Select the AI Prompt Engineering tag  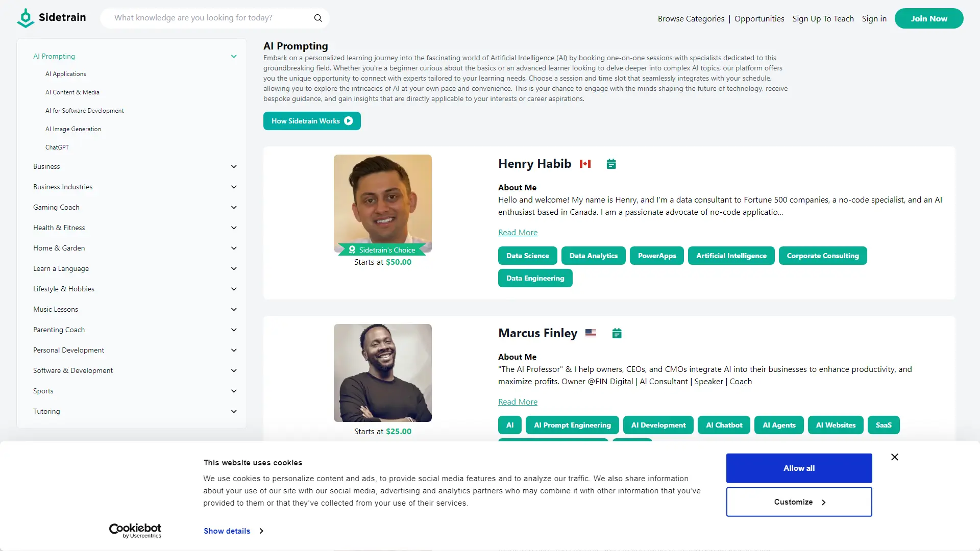click(572, 425)
